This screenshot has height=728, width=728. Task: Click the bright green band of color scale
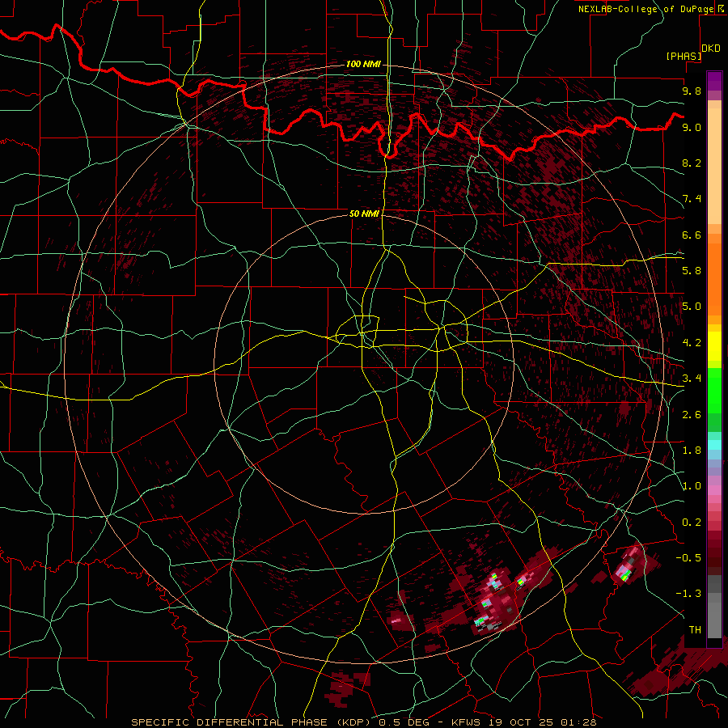714,391
